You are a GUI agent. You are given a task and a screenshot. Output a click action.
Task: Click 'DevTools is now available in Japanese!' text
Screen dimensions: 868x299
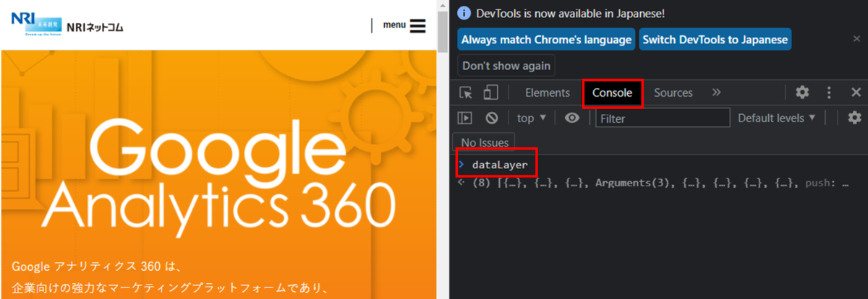[571, 14]
